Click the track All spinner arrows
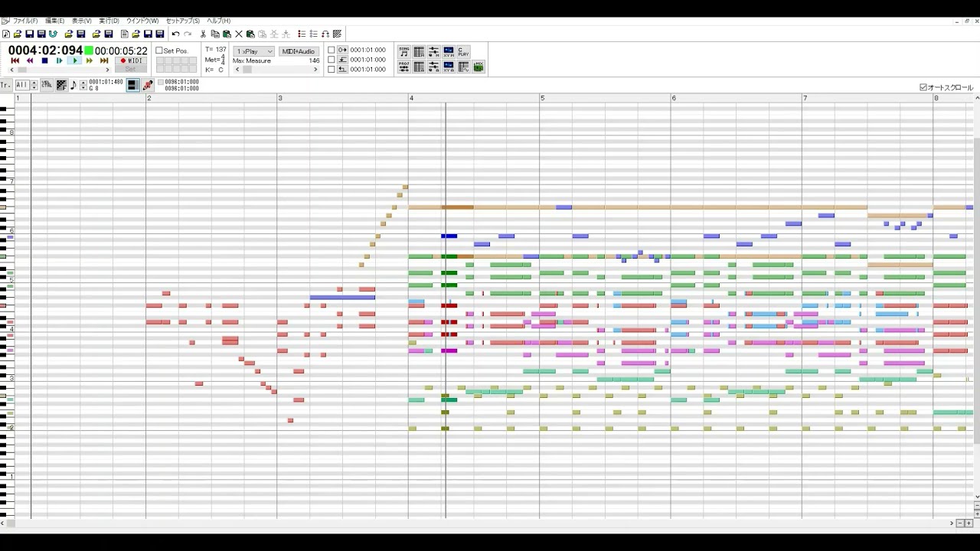This screenshot has height=551, width=980. pyautogui.click(x=34, y=85)
